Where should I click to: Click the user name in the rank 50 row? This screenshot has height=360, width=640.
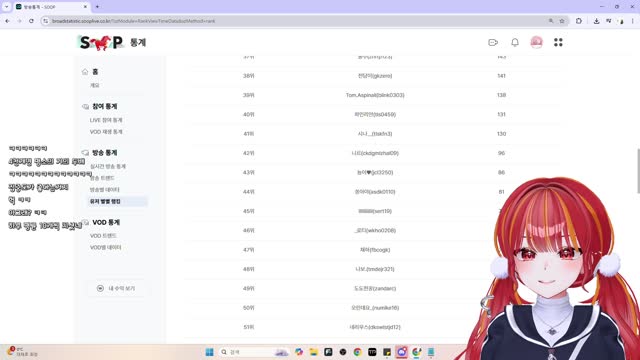(x=375, y=308)
